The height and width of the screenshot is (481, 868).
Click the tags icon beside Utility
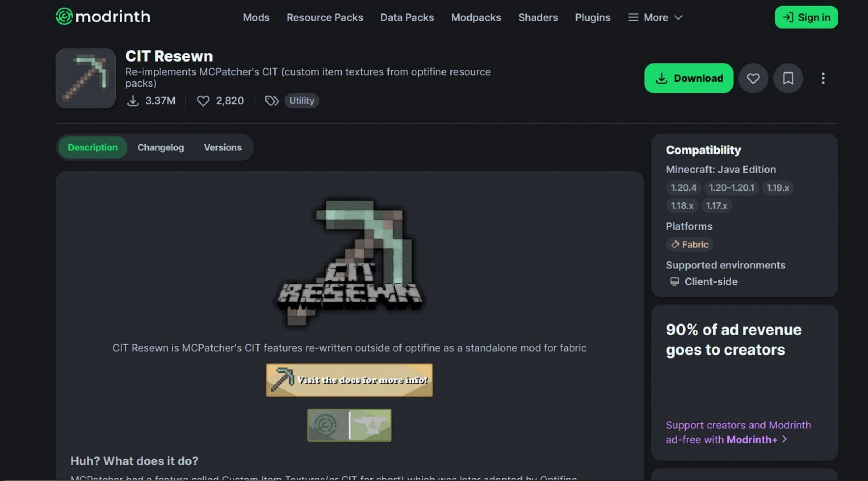(271, 100)
